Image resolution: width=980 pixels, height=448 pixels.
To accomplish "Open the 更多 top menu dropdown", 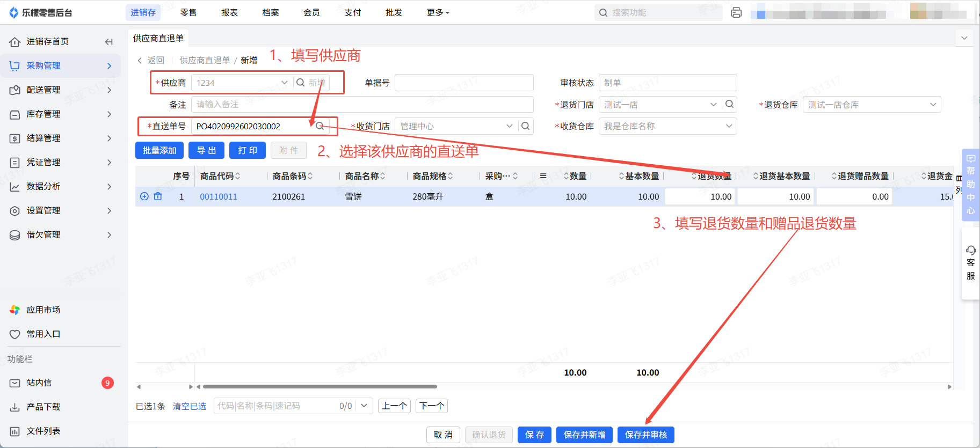I will [438, 12].
